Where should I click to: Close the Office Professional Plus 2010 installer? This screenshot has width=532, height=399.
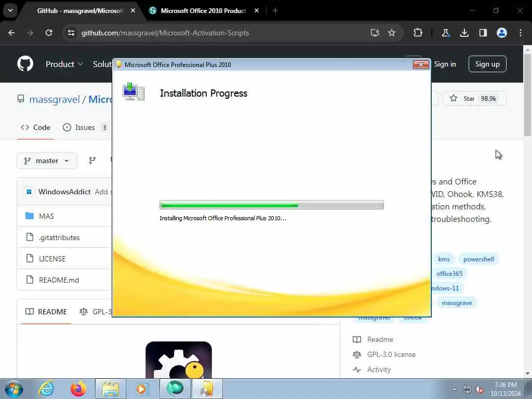coord(421,64)
